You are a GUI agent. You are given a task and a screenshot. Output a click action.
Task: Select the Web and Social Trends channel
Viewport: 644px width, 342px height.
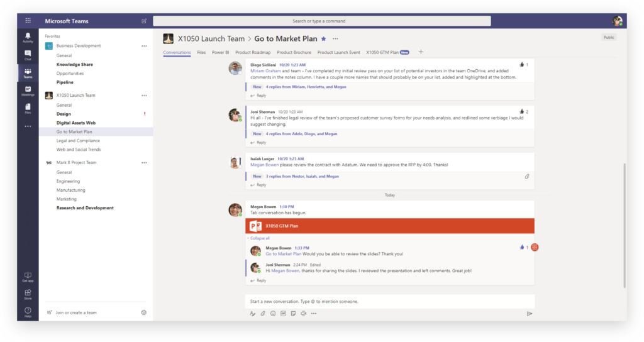coord(79,150)
